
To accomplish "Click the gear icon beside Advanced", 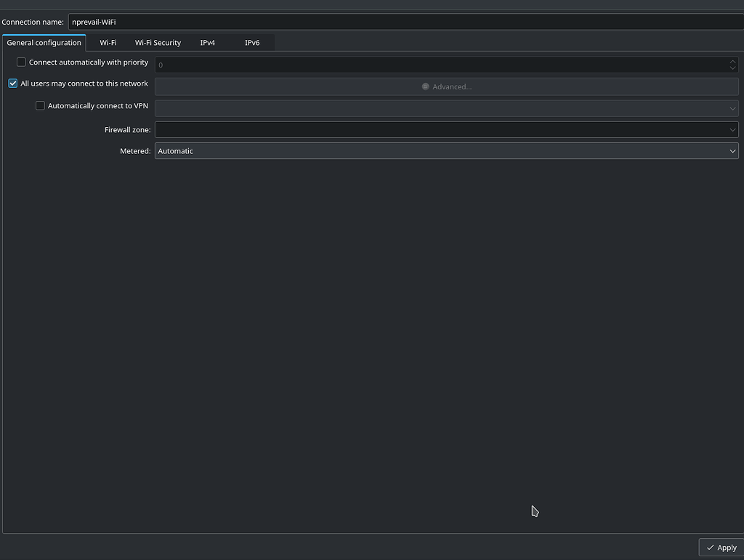I will (x=425, y=86).
